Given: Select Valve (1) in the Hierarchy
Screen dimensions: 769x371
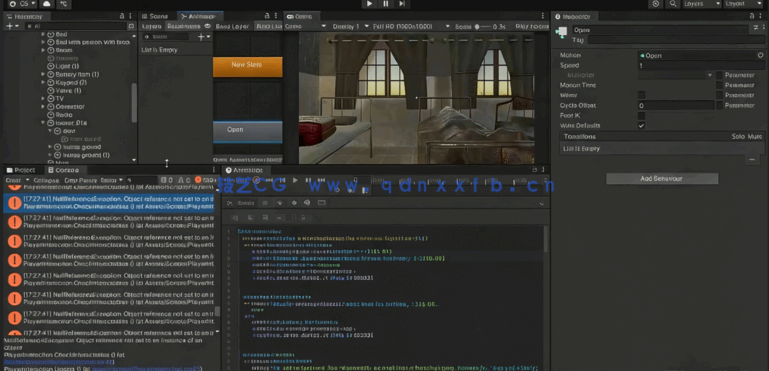Looking at the screenshot, I should coord(68,90).
